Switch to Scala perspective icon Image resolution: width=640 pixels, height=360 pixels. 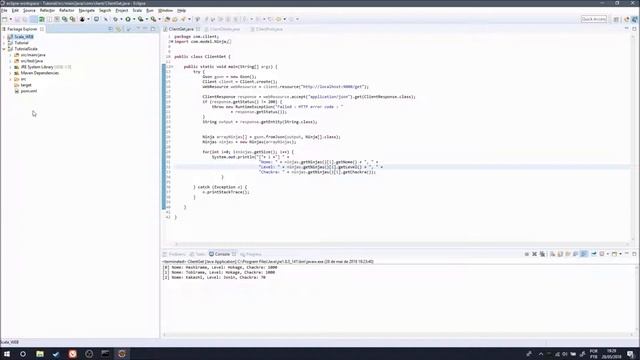coord(635,19)
